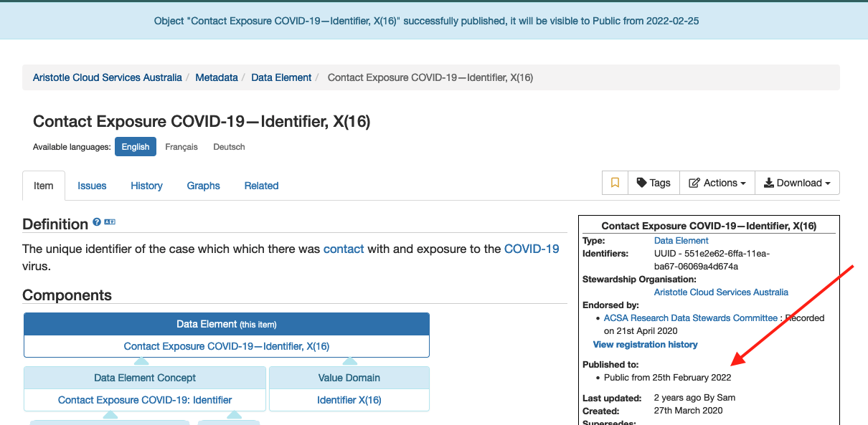
Task: Switch to the Issues tab
Action: tap(92, 186)
